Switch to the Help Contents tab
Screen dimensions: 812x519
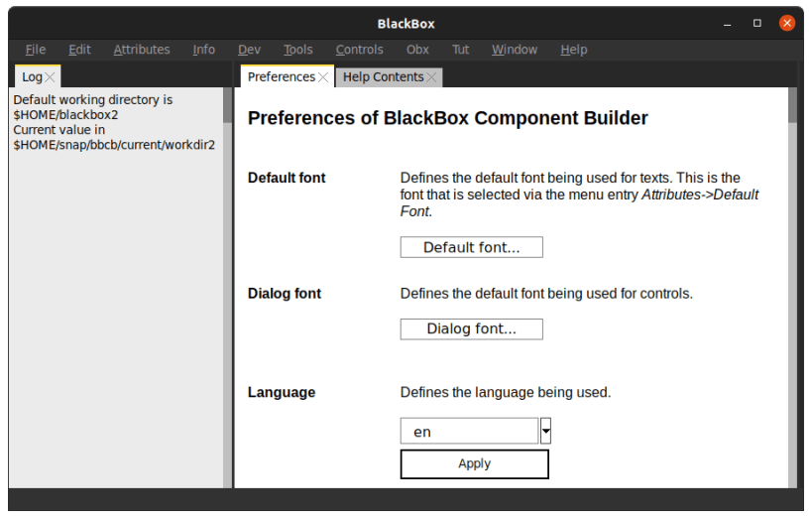pyautogui.click(x=383, y=77)
